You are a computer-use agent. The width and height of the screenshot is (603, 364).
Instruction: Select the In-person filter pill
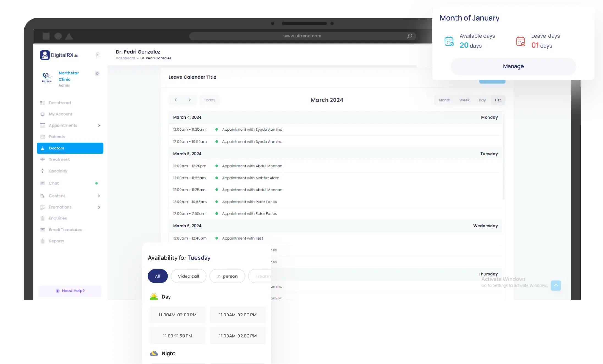pos(227,276)
